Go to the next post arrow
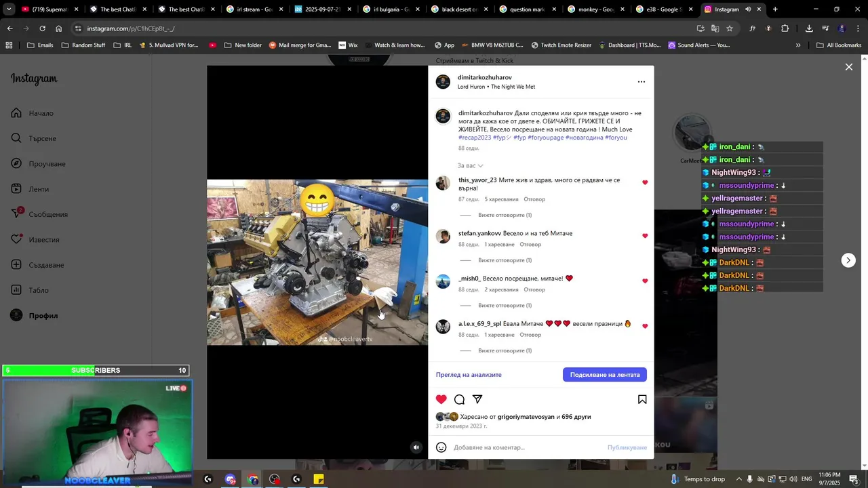Screen dimensions: 868x488 [x=848, y=260]
